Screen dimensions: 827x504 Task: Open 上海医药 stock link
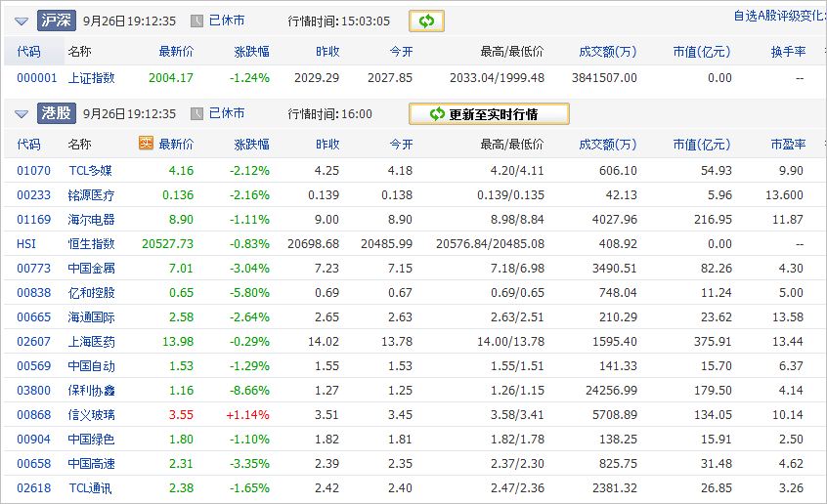pos(91,342)
